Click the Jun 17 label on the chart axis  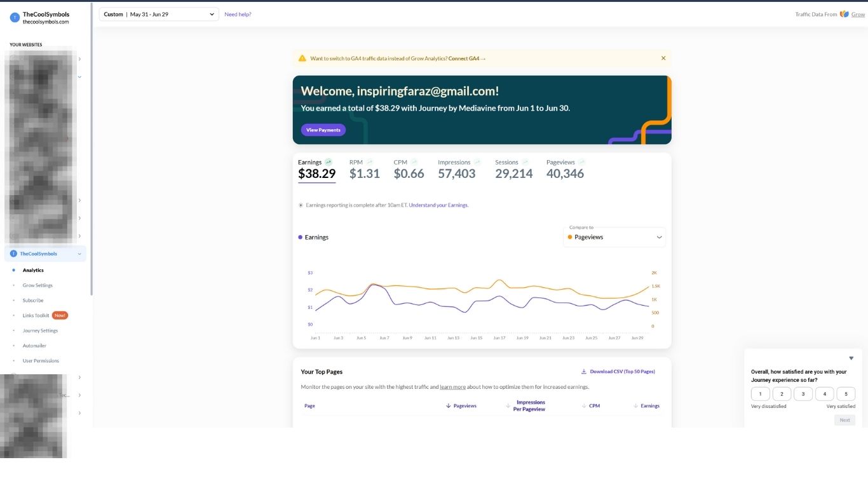pyautogui.click(x=499, y=338)
